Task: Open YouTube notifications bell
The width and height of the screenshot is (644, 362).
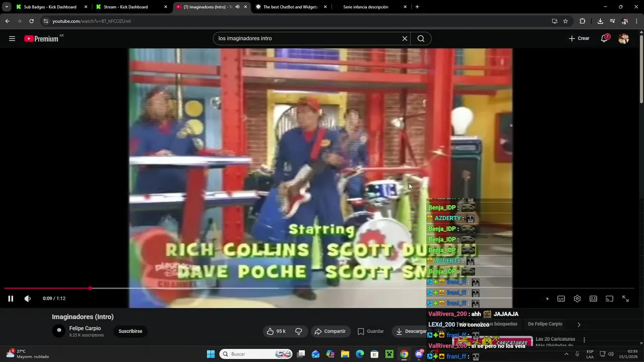Action: (x=604, y=39)
